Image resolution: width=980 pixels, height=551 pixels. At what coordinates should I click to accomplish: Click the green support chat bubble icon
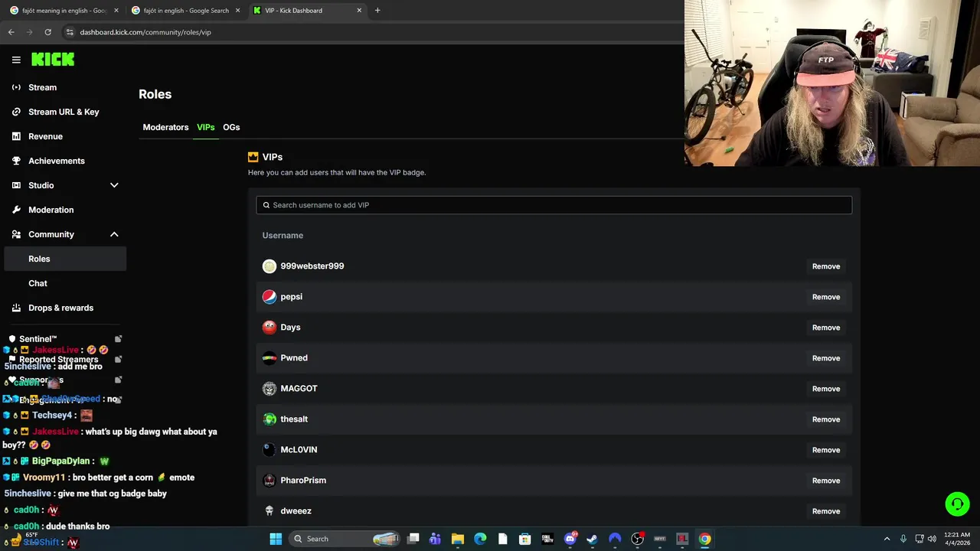(x=957, y=504)
